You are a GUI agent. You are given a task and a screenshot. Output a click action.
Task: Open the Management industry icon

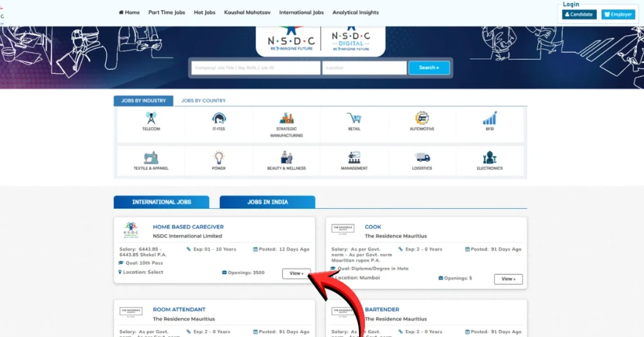pyautogui.click(x=354, y=158)
